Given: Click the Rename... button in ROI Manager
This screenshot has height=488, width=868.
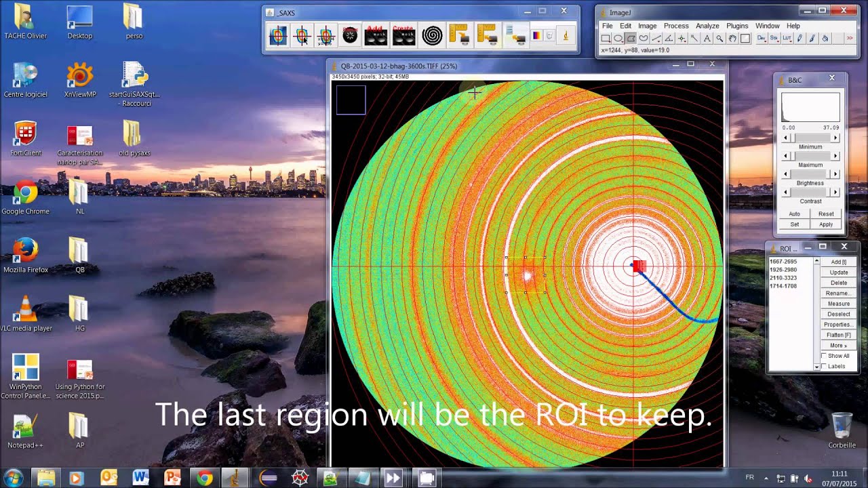Looking at the screenshot, I should [839, 293].
